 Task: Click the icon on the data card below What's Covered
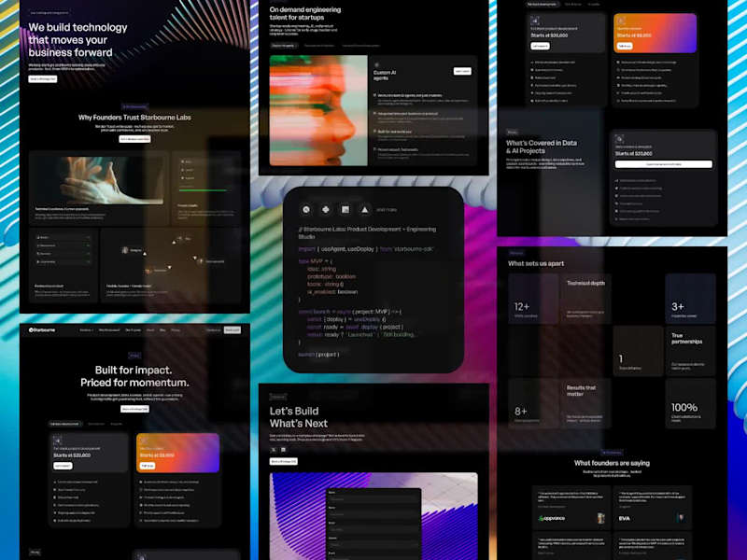click(x=619, y=139)
